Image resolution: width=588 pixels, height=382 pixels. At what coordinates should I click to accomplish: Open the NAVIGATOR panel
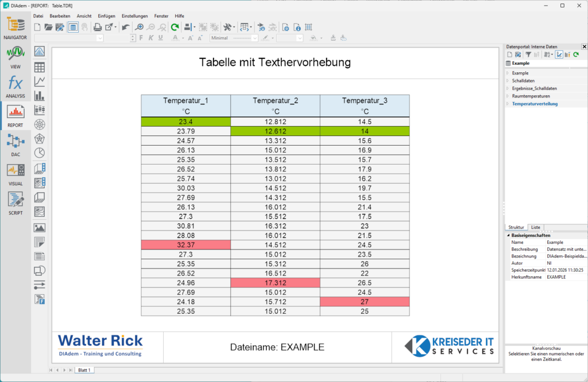[15, 28]
